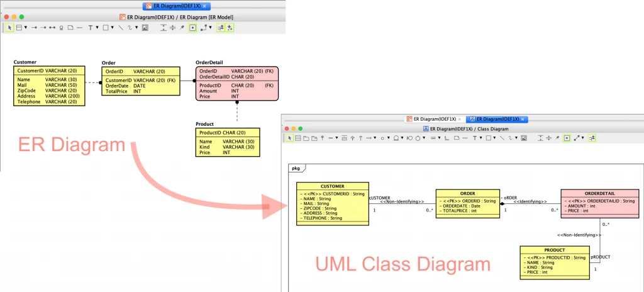Select the Association Class tool in Class Diagram toolbar
This screenshot has height=292, width=644.
tap(344, 138)
